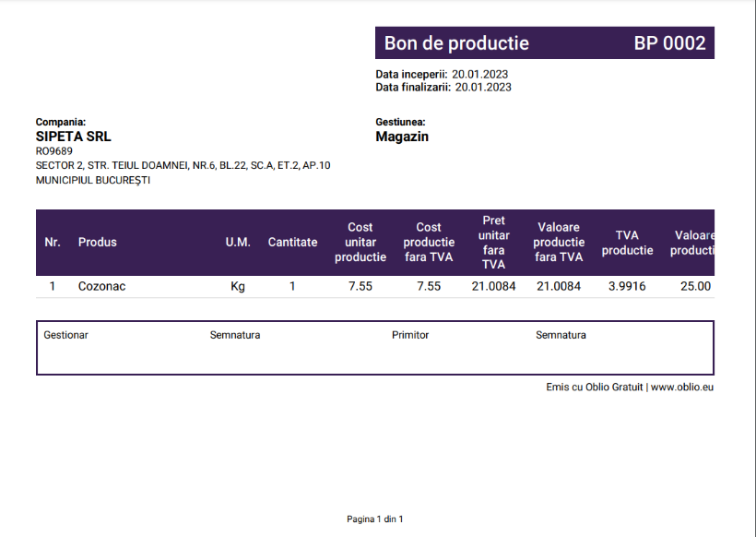756x537 pixels.
Task: Select the SIPETA SRL company name
Action: 73,137
